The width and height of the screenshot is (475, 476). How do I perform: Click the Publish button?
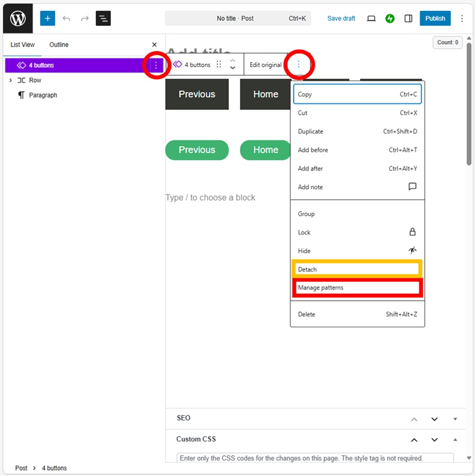(435, 19)
